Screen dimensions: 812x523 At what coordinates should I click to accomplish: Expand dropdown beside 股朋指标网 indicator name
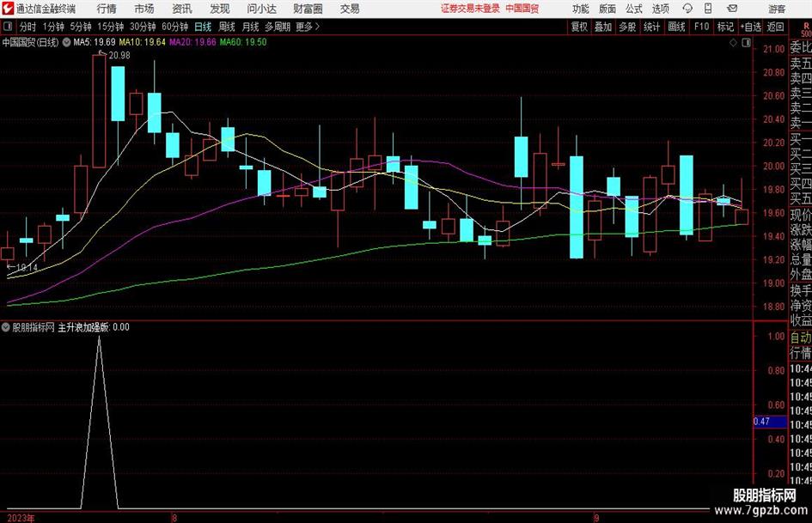pos(6,327)
